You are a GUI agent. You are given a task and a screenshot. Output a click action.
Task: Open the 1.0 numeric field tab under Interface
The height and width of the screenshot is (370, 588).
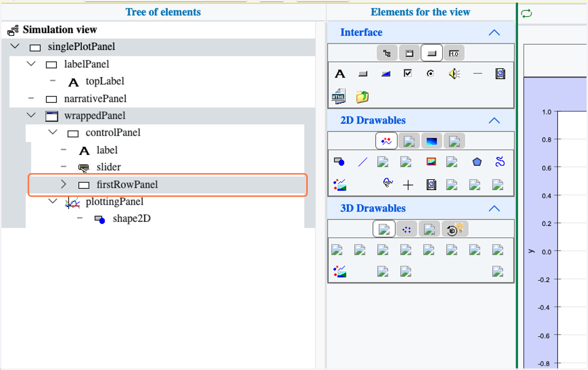point(454,53)
